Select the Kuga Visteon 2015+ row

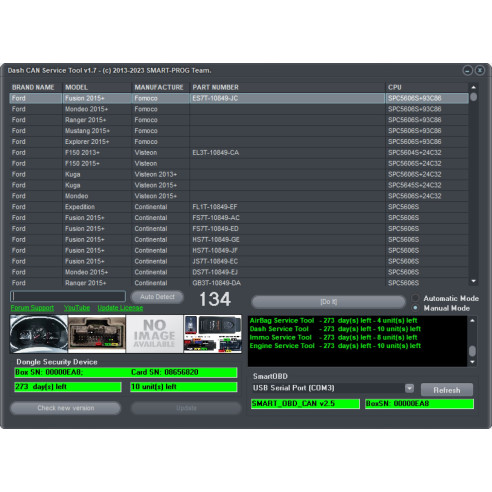coord(239,185)
